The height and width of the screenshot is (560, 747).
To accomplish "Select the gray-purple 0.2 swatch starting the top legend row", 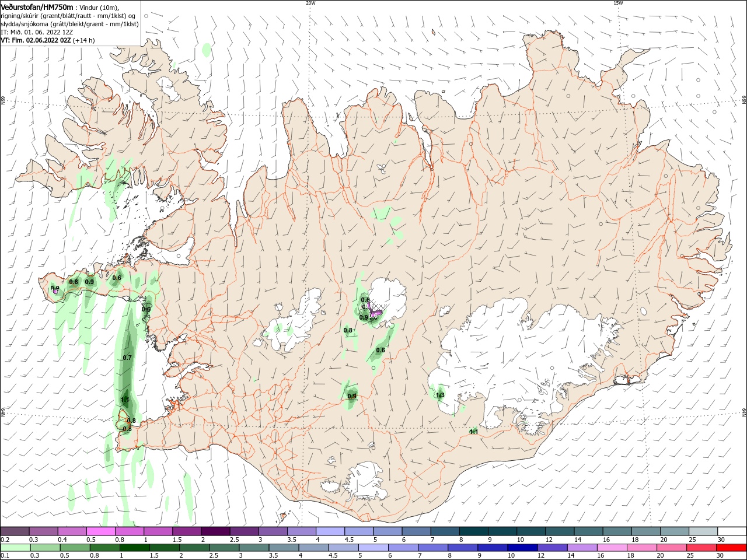I will [x=15, y=531].
